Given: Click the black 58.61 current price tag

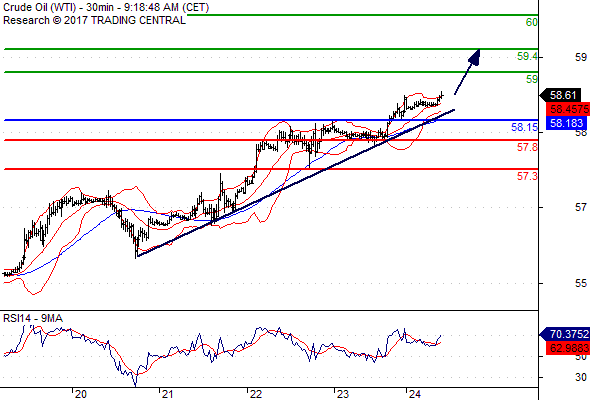Looking at the screenshot, I should pos(562,95).
